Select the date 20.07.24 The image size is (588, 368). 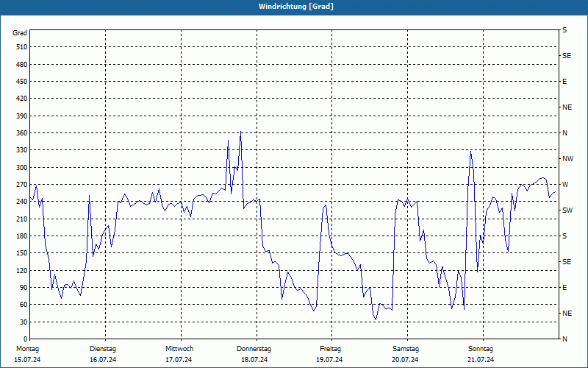click(x=405, y=360)
